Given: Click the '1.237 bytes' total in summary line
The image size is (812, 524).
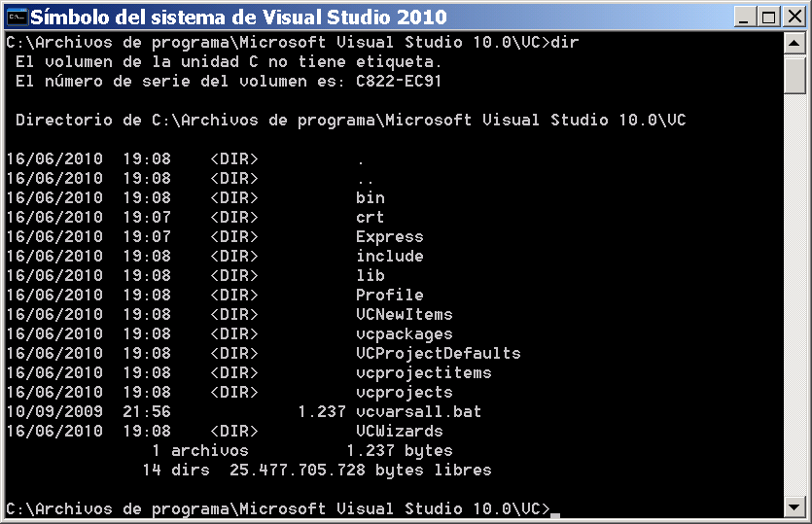Looking at the screenshot, I should coord(400,450).
